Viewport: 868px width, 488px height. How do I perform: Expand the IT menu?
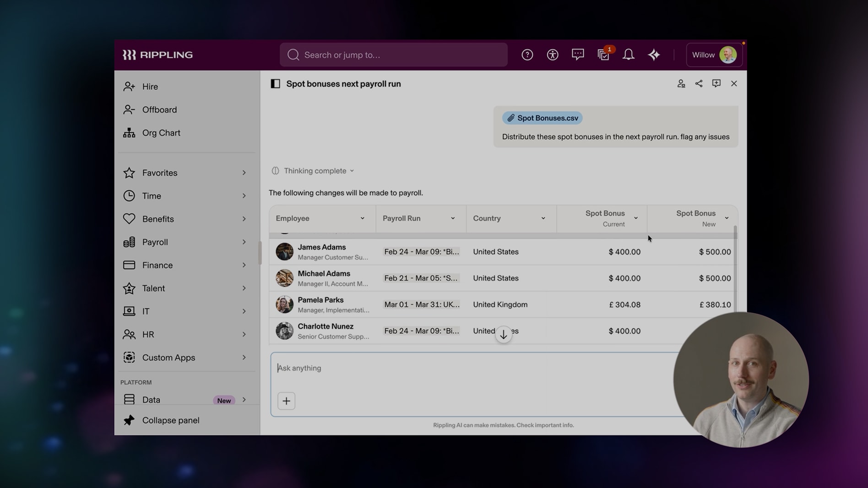click(x=186, y=311)
